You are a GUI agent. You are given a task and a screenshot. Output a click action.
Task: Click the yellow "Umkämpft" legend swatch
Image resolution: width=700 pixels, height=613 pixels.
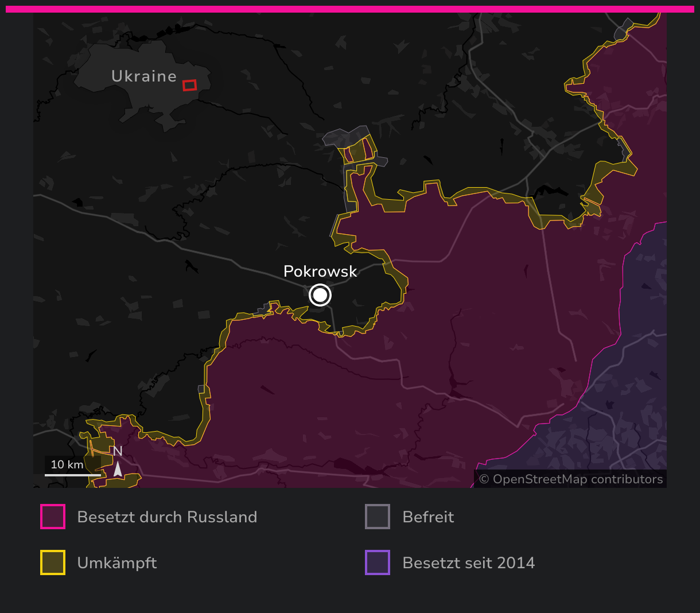[53, 562]
